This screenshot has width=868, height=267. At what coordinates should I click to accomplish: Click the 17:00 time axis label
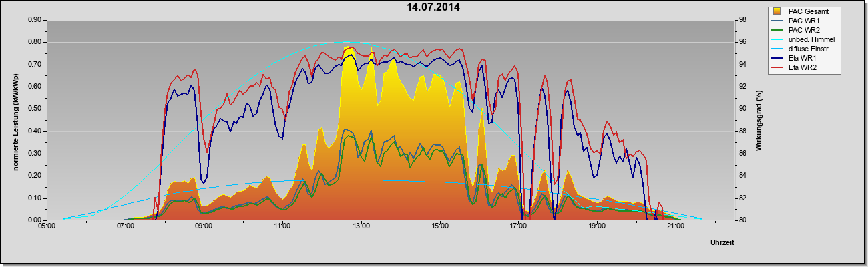click(518, 227)
